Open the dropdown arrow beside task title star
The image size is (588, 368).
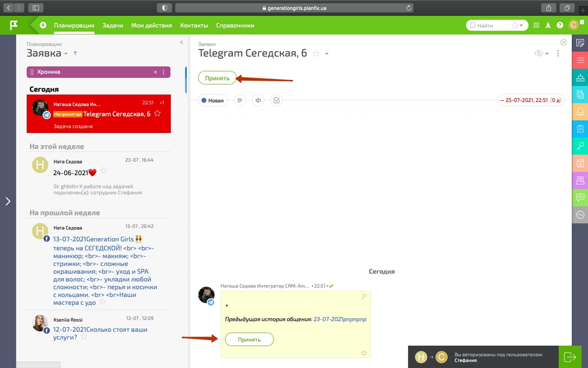tap(327, 54)
